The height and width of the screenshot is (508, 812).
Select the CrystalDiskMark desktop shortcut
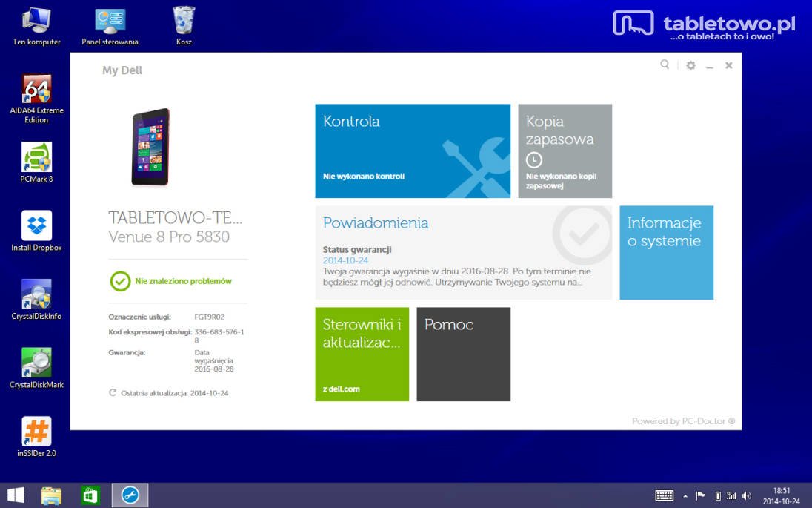point(36,368)
